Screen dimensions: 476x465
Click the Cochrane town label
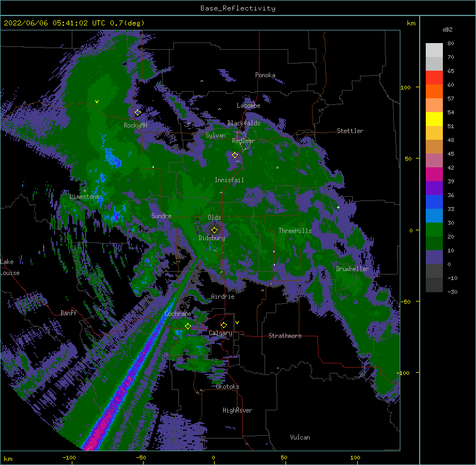click(x=178, y=314)
